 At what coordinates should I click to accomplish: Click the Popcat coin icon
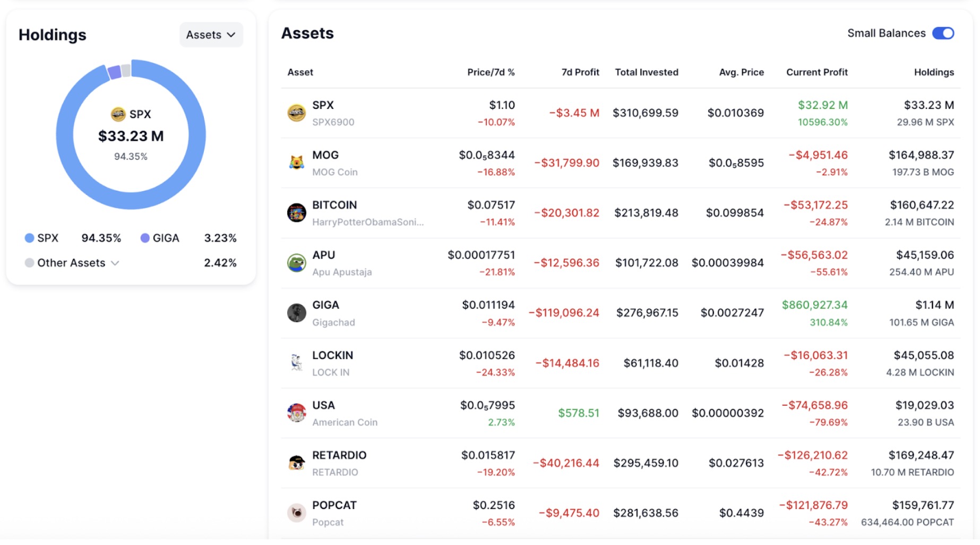pyautogui.click(x=297, y=513)
